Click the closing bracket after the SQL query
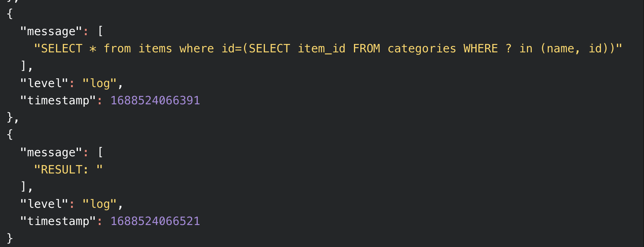Image resolution: width=644 pixels, height=247 pixels. coord(24,66)
